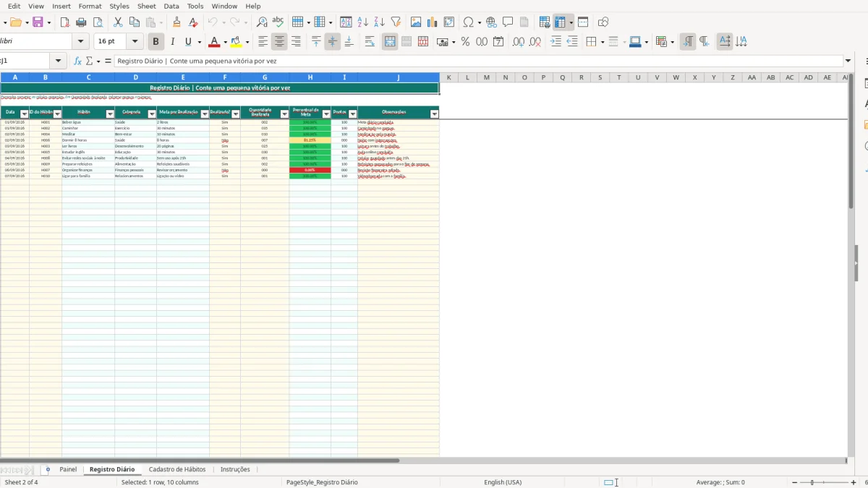
Task: Increase cell indent
Action: pyautogui.click(x=556, y=42)
